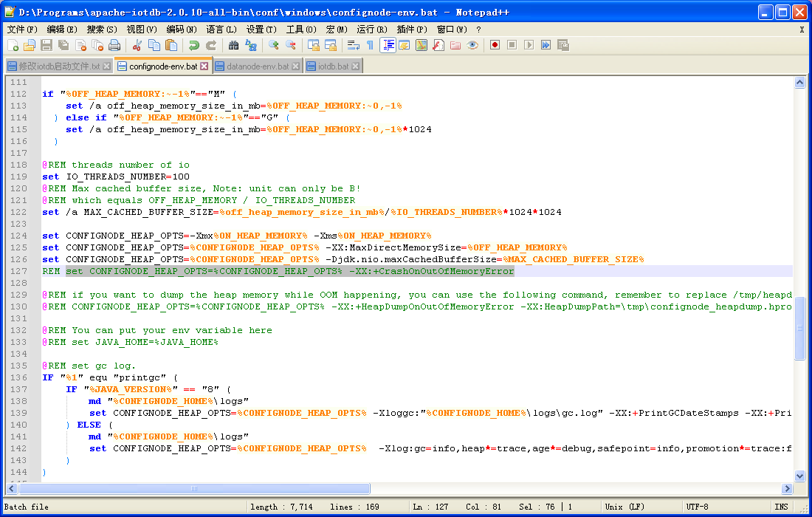The height and width of the screenshot is (517, 812).
Task: Toggle word wrap in the toolbar
Action: tap(353, 46)
